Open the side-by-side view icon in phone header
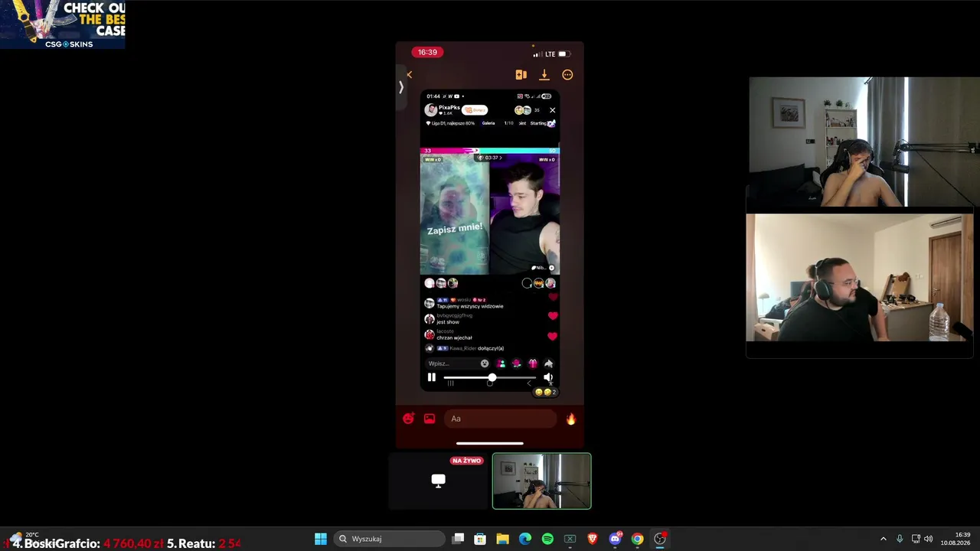The width and height of the screenshot is (980, 551). tap(521, 75)
